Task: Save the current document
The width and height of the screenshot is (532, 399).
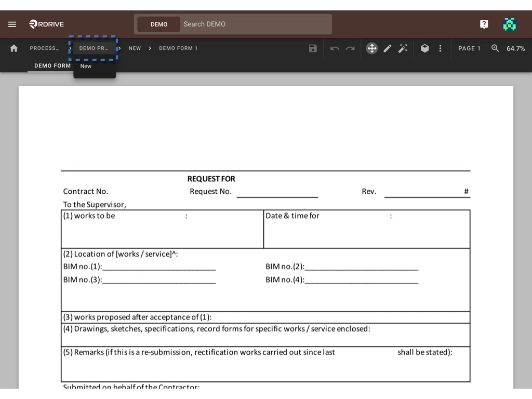Action: coord(312,48)
